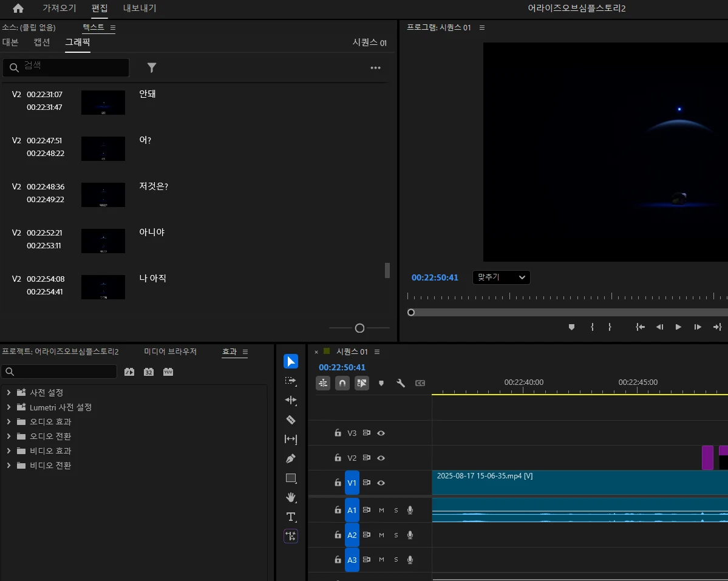The image size is (728, 581).
Task: Click the Home icon in top bar
Action: coord(18,8)
